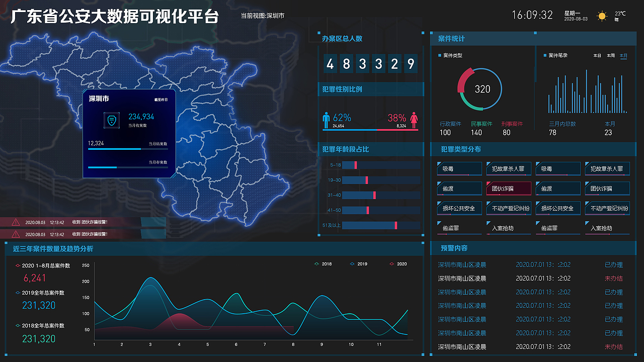
Task: Click the red female figure icon
Action: click(414, 120)
